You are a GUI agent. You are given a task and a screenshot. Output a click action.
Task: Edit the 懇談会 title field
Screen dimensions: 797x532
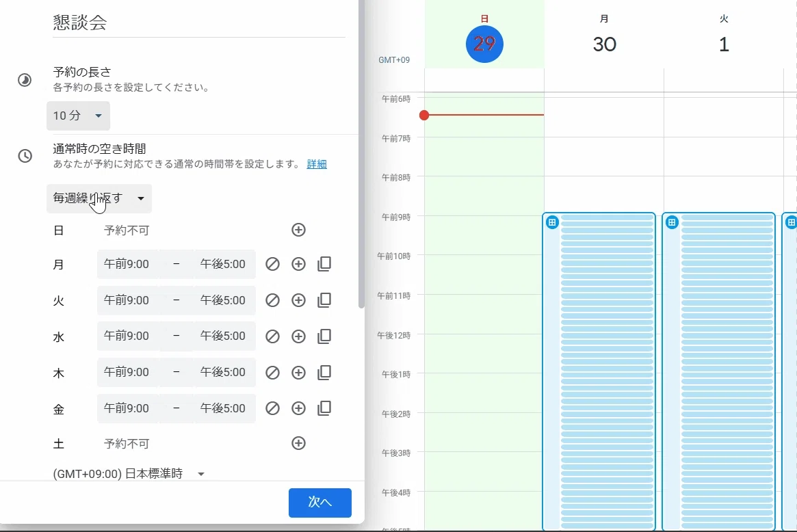click(199, 23)
